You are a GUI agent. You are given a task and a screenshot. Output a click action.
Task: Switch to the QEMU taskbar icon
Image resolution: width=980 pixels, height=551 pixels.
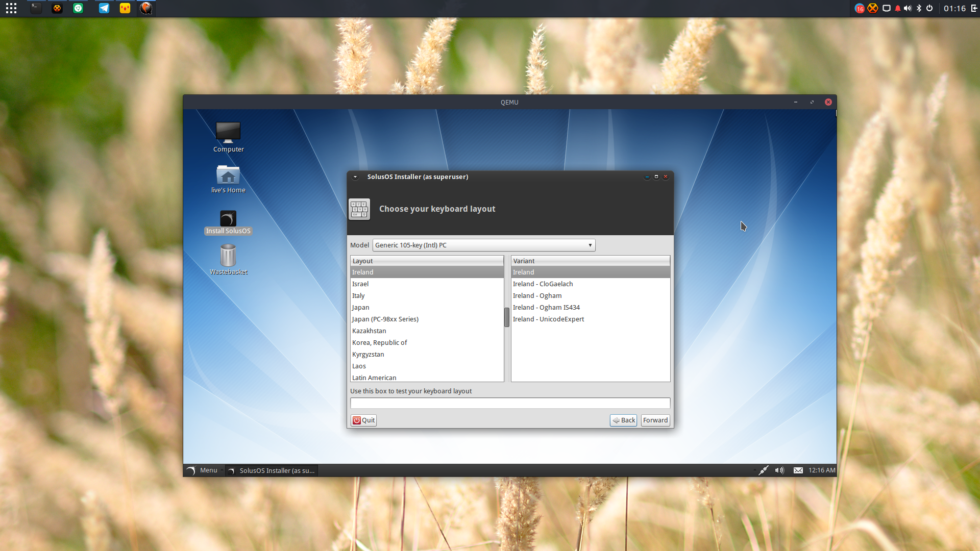point(146,8)
